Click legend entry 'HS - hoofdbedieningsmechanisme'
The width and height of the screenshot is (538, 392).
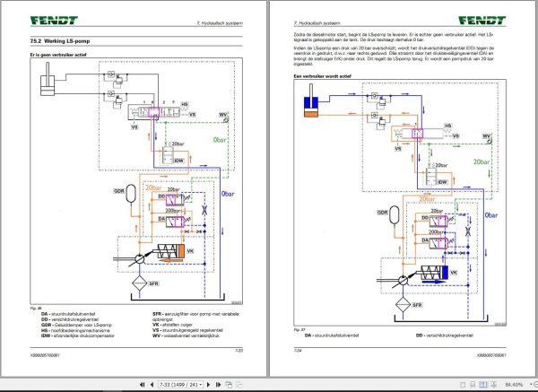click(x=75, y=330)
